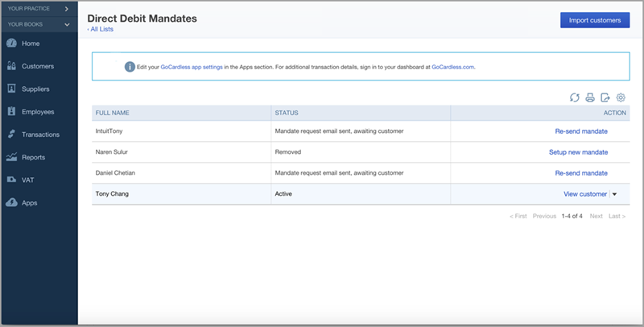Open the dropdown arrow next to View customer
Screen dimensions: 644x327
(x=614, y=194)
